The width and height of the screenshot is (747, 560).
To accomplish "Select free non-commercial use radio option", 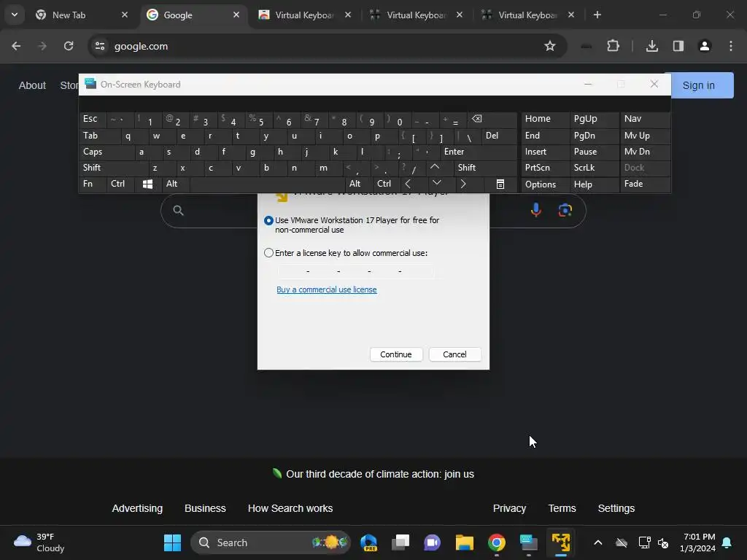I will click(x=268, y=220).
